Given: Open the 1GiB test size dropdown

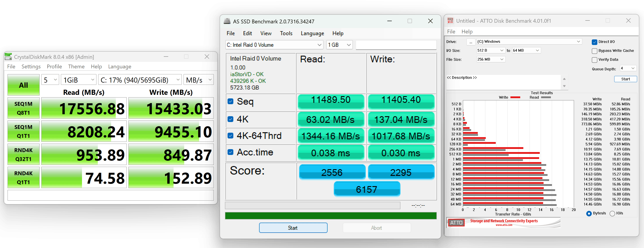Looking at the screenshot, I should pos(78,80).
